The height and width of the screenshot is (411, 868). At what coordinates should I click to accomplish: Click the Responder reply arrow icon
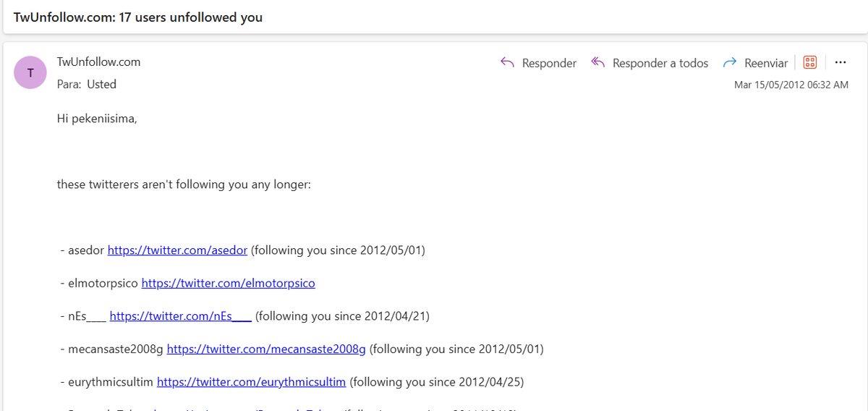(507, 63)
